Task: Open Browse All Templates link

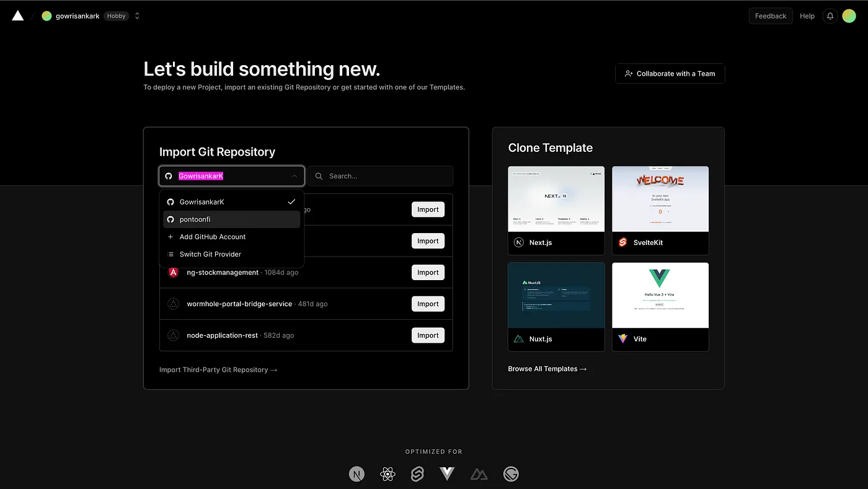Action: click(547, 369)
